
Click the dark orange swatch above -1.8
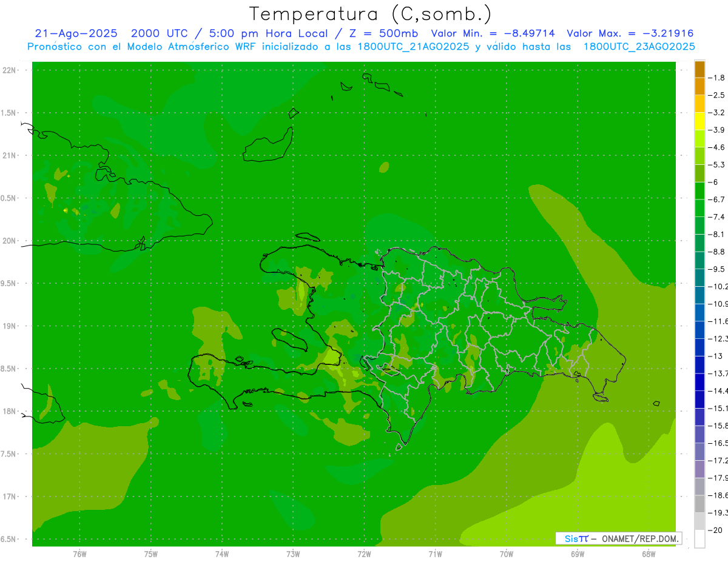tap(699, 69)
